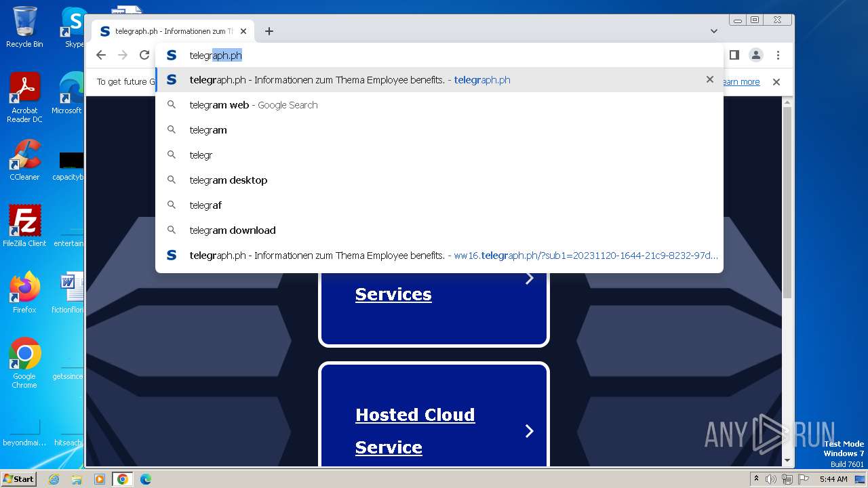Click the taskbar clock showing 5:44 AM

coord(833,479)
